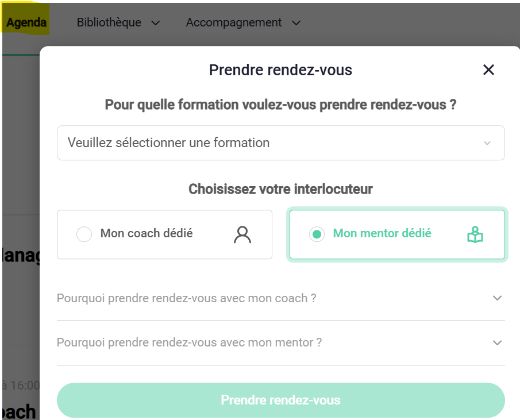Expand Pourquoi prendre rendez-vous avec mon coach
The height and width of the screenshot is (420, 520).
coord(187,298)
